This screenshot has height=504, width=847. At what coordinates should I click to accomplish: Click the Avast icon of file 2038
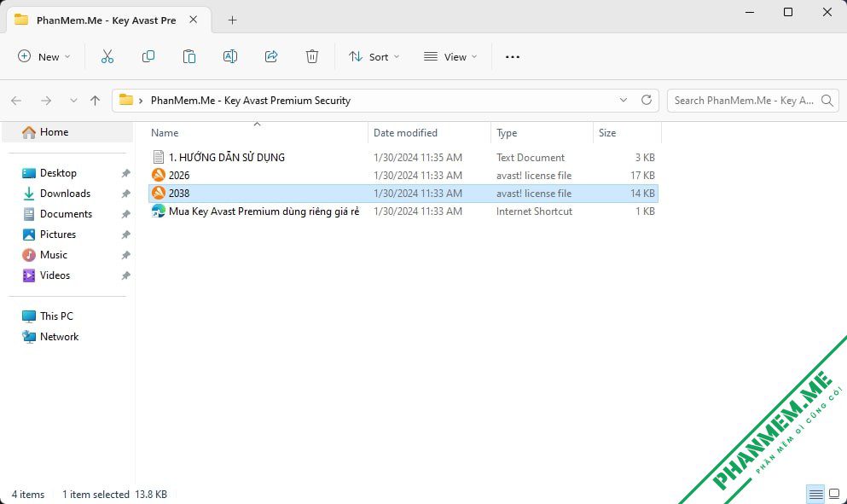[x=159, y=193]
